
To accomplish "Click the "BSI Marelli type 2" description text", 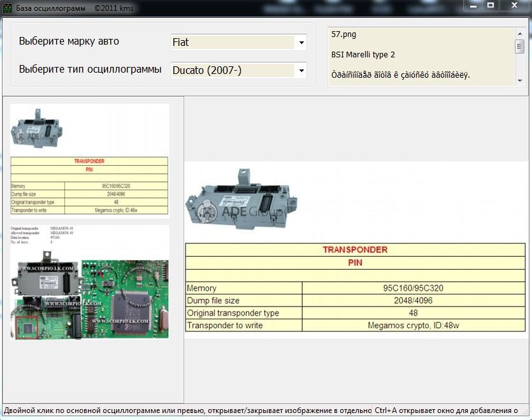I will (363, 55).
